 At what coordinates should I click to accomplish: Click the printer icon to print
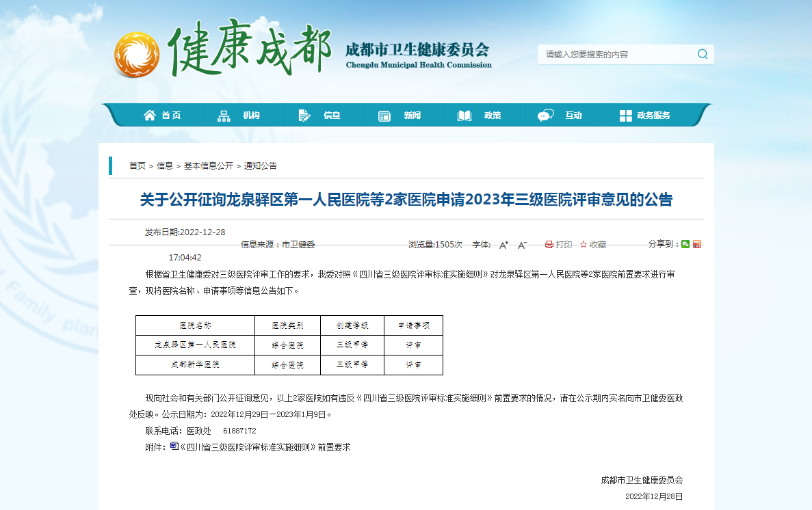(549, 245)
